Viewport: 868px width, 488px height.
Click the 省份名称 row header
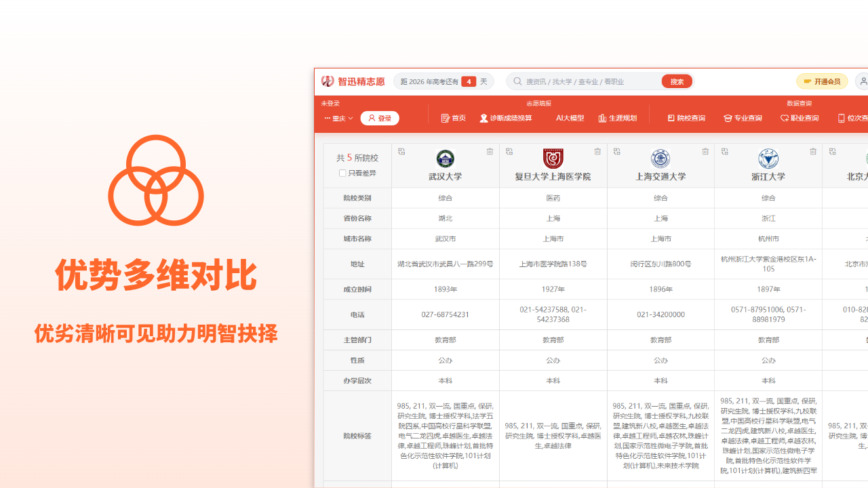357,218
